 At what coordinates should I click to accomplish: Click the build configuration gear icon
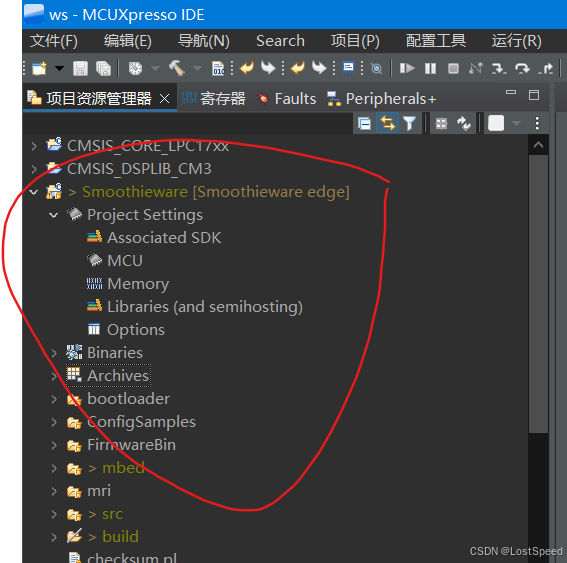click(x=135, y=68)
